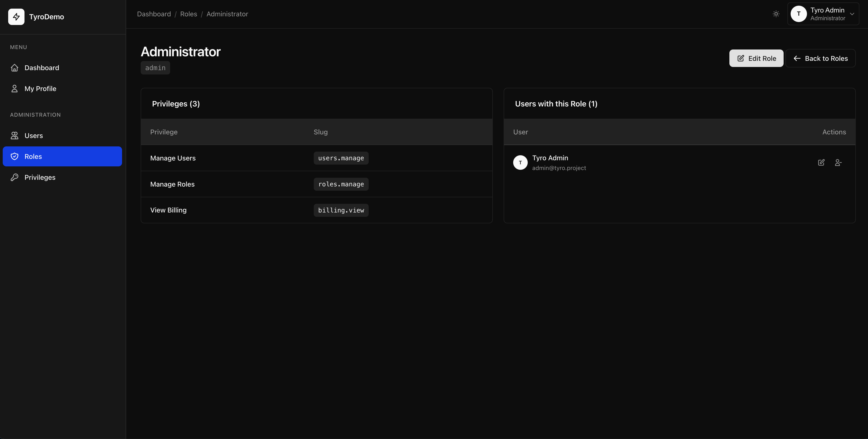Click Back to Roles button
Screen dimensions: 868x439
[821, 58]
